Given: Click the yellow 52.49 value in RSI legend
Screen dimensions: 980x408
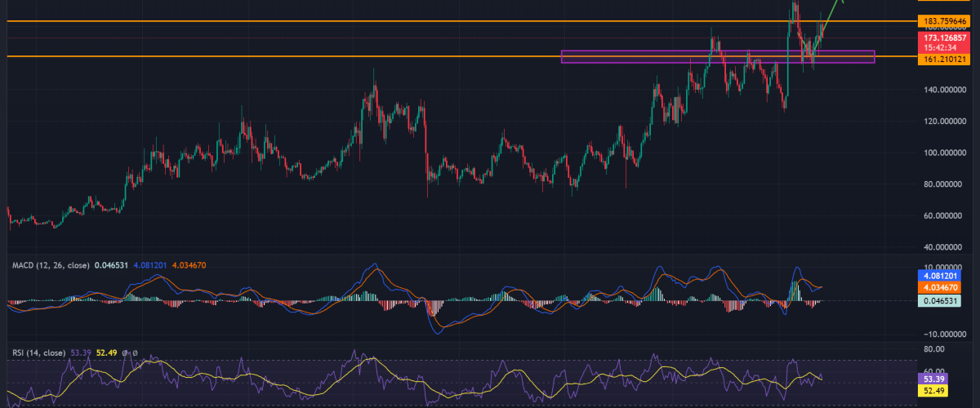Looking at the screenshot, I should 107,353.
